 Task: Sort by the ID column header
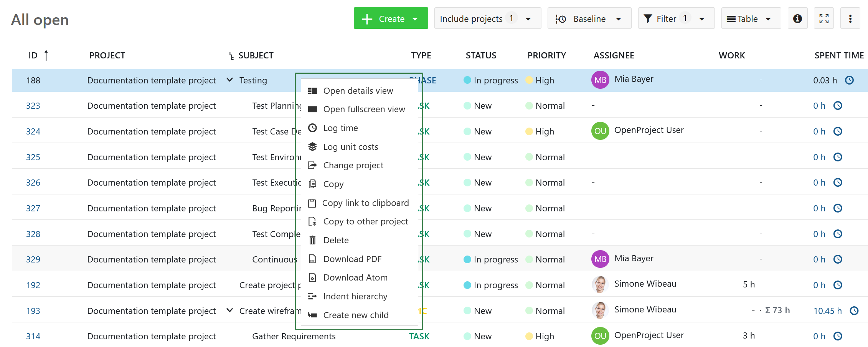coord(33,56)
